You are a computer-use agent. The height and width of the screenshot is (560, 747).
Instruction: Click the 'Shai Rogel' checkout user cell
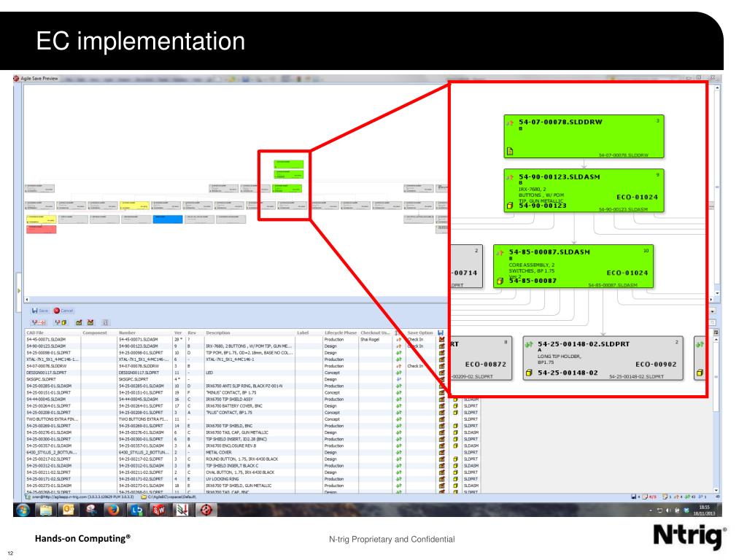(370, 340)
